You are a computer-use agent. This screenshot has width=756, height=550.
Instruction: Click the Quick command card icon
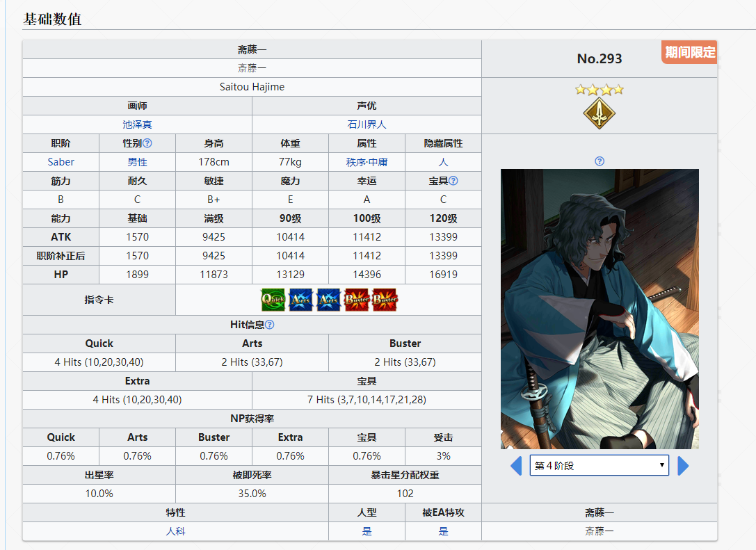click(x=273, y=300)
